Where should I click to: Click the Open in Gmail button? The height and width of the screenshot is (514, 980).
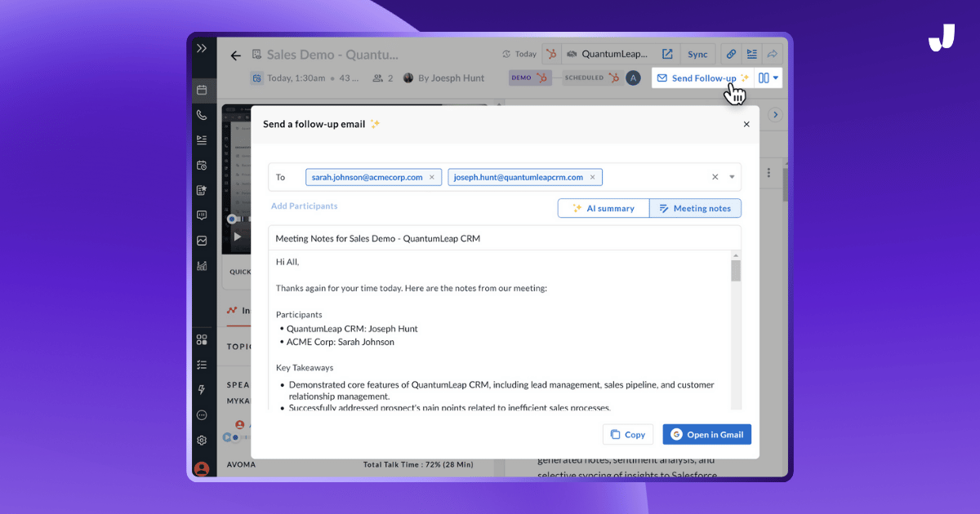(707, 435)
